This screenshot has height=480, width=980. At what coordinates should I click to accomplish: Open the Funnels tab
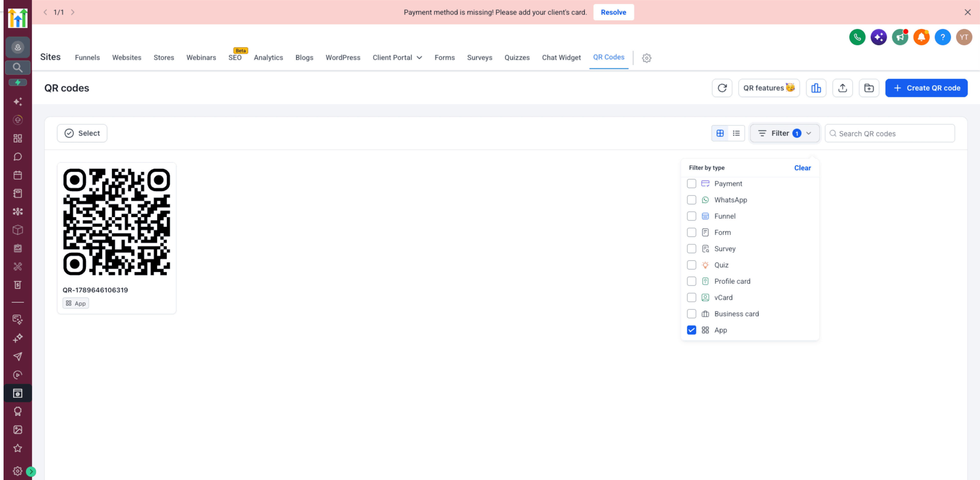(x=87, y=57)
